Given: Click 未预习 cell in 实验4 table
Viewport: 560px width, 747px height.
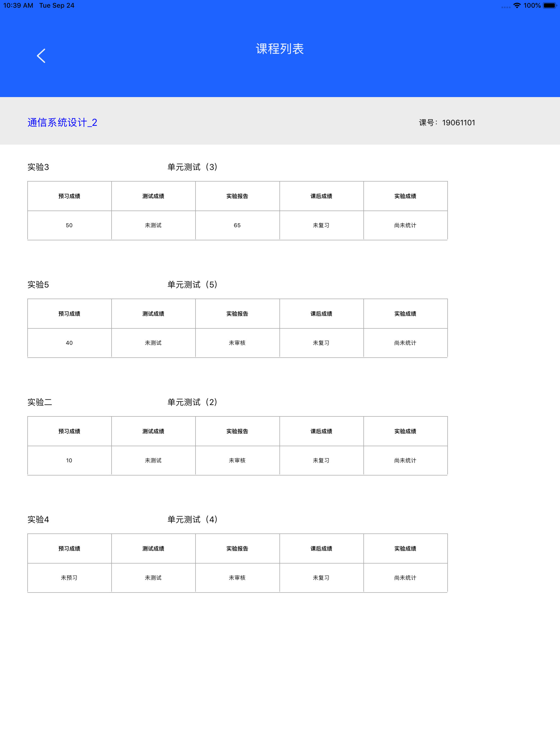Looking at the screenshot, I should click(x=69, y=578).
